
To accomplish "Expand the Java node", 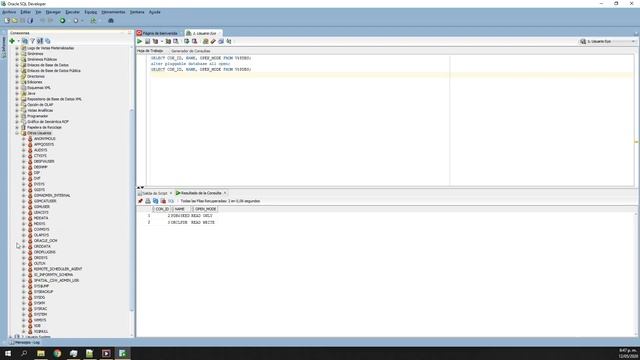I will (17, 93).
